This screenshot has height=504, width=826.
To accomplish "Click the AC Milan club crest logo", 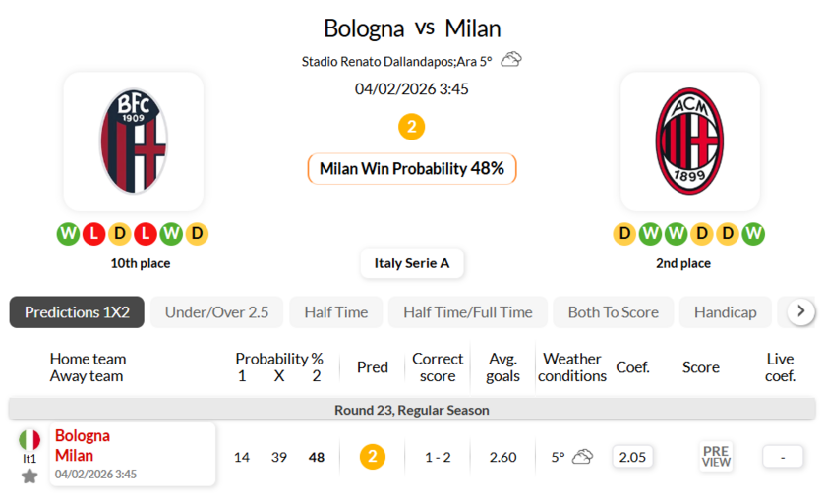I will pyautogui.click(x=689, y=141).
